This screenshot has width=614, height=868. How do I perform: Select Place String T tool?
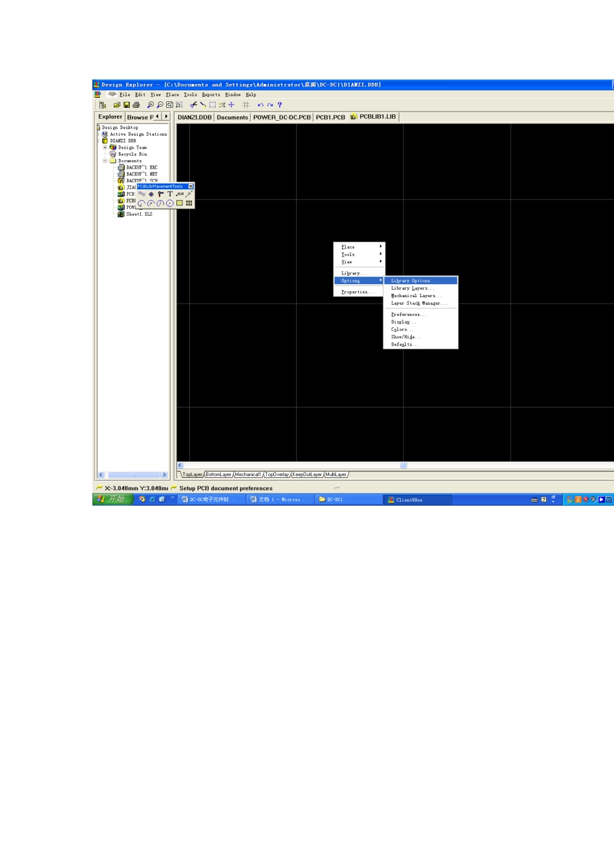pyautogui.click(x=170, y=194)
